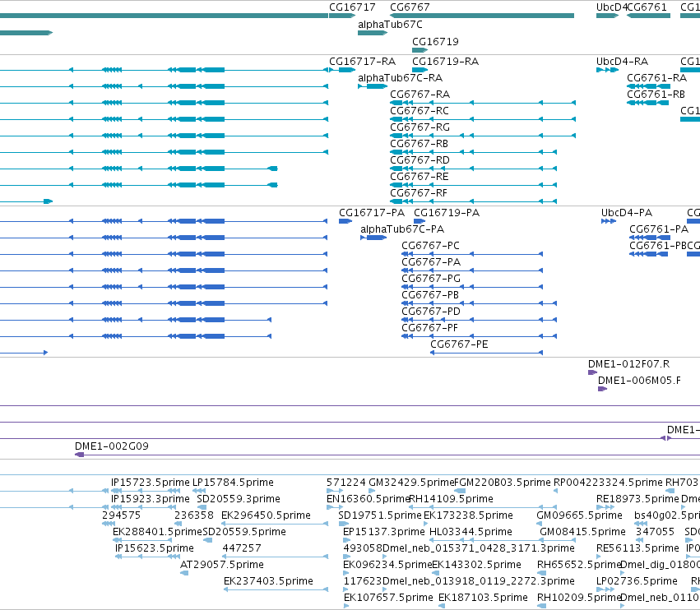This screenshot has height=610, width=700.
Task: Select the 447257 feature label
Action: point(242,548)
